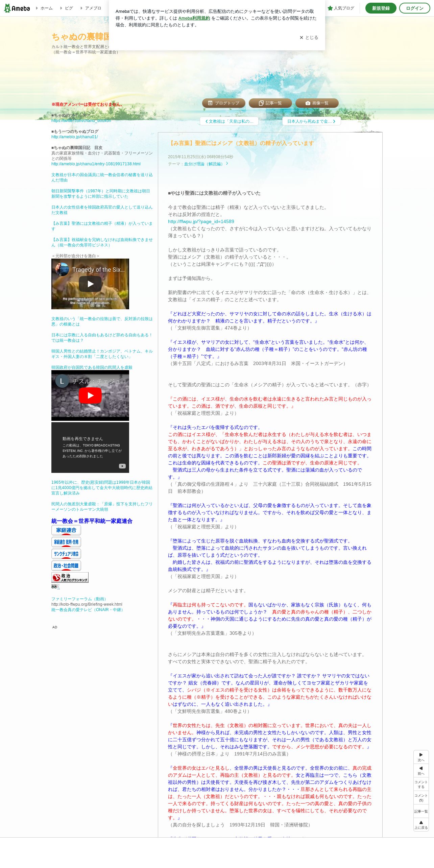Open 人気ブログ with star icon
The width and height of the screenshot is (434, 868).
341,8
